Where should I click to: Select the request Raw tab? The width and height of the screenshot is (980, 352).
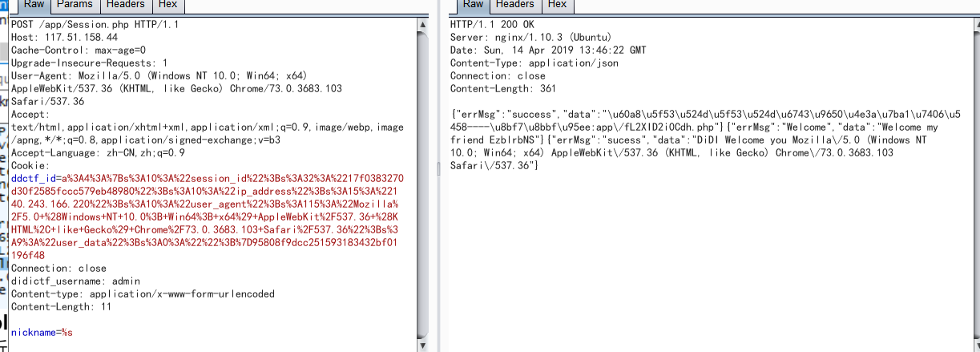[x=33, y=6]
